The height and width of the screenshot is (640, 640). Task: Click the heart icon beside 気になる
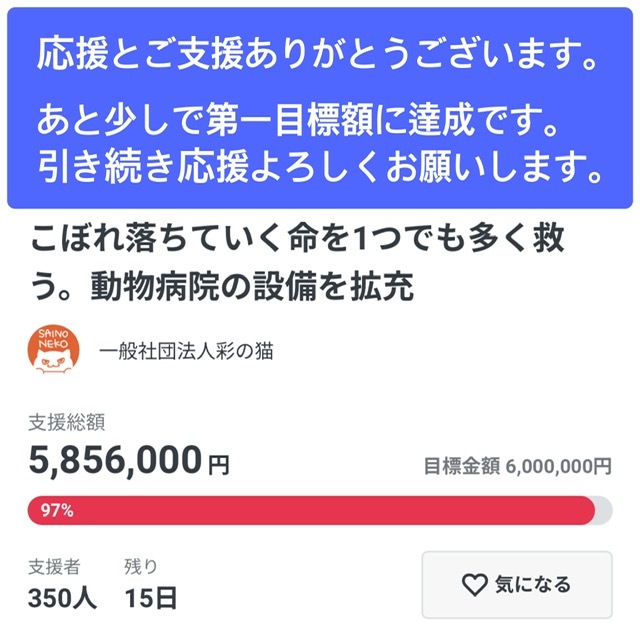pos(473,584)
